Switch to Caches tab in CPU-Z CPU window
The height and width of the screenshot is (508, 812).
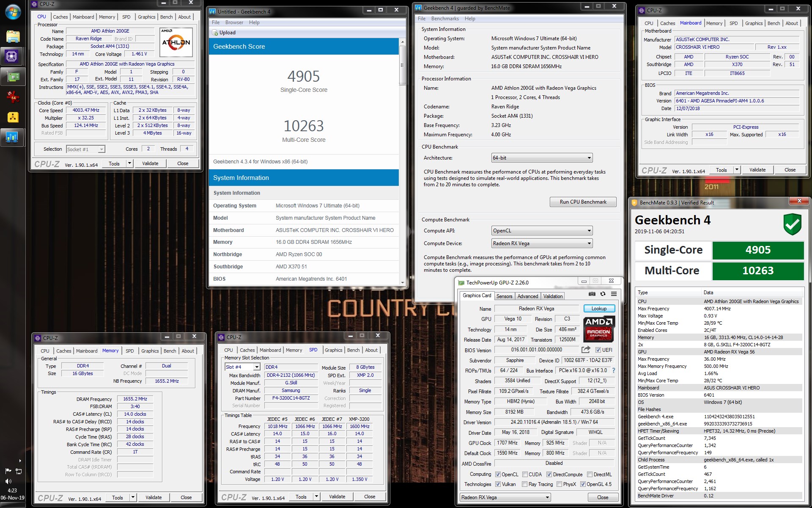(60, 17)
